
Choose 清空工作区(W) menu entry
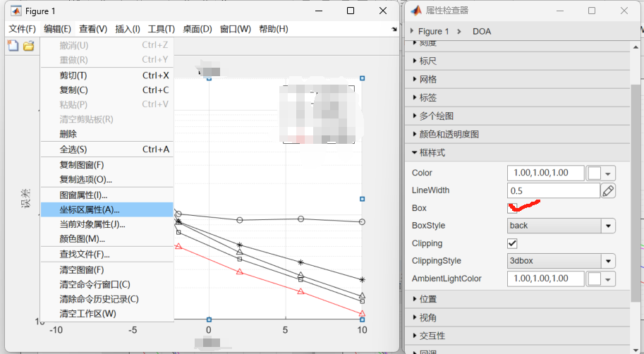pos(107,314)
